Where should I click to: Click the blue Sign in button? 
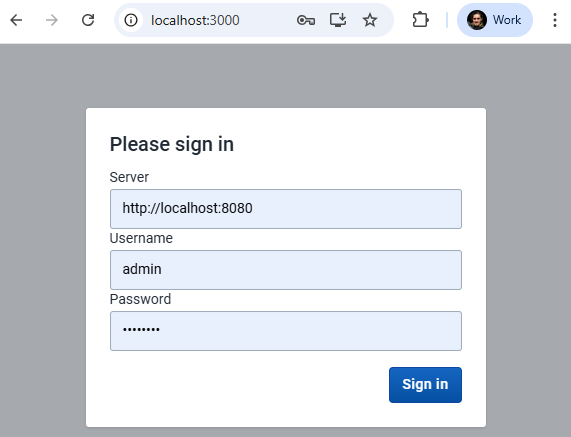pyautogui.click(x=425, y=385)
